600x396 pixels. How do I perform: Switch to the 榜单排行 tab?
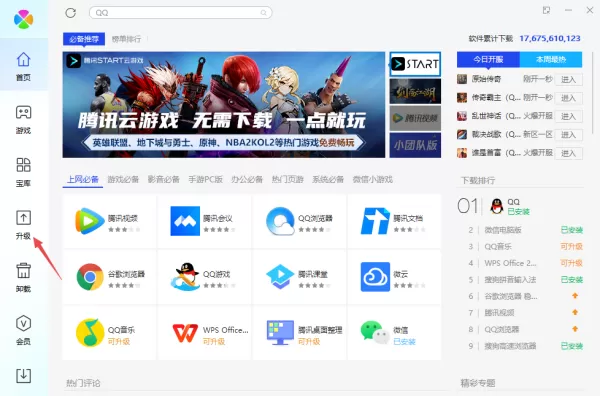[126, 39]
